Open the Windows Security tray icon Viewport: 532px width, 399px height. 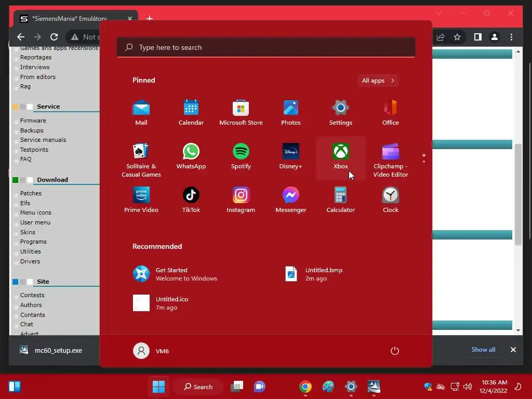[x=428, y=387]
